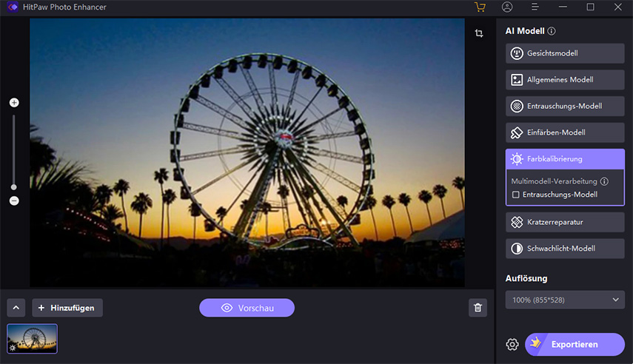This screenshot has width=633, height=364.
Task: Select the Allgemeines Modell option
Action: pyautogui.click(x=565, y=80)
